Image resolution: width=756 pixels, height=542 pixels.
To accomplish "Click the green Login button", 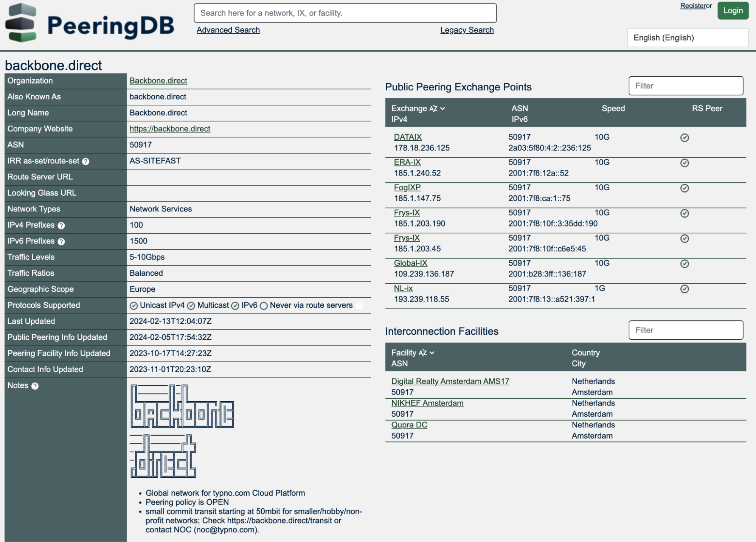I will [733, 11].
